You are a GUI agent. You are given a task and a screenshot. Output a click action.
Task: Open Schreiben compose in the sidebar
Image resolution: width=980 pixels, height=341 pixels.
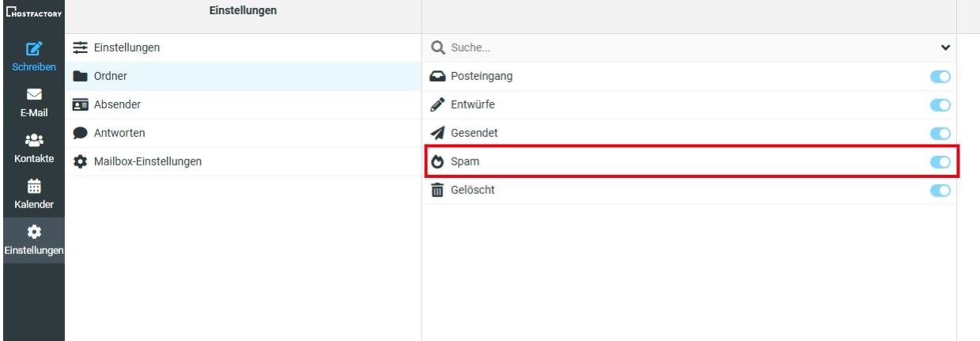pos(32,56)
